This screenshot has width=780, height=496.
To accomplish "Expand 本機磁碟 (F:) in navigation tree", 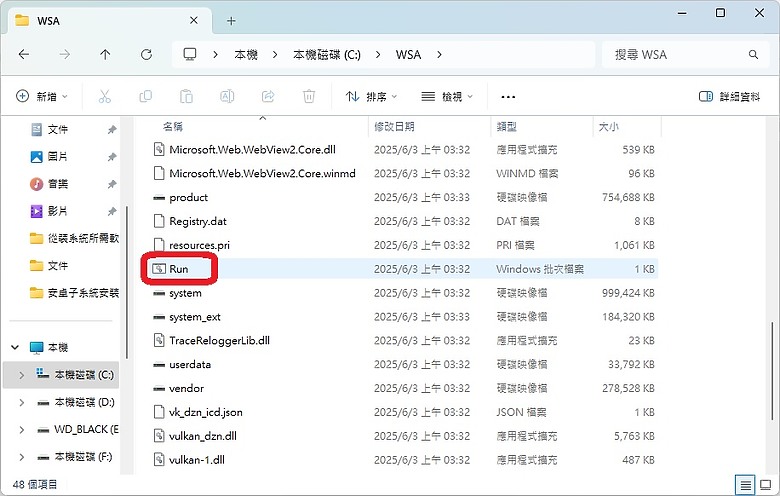I will [x=21, y=457].
